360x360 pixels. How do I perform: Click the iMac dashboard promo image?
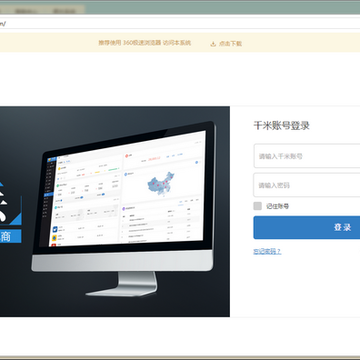115,211
